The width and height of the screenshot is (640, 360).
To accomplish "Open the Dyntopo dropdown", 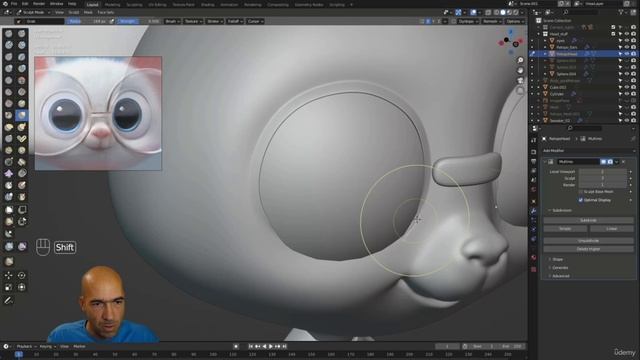I will click(x=468, y=21).
